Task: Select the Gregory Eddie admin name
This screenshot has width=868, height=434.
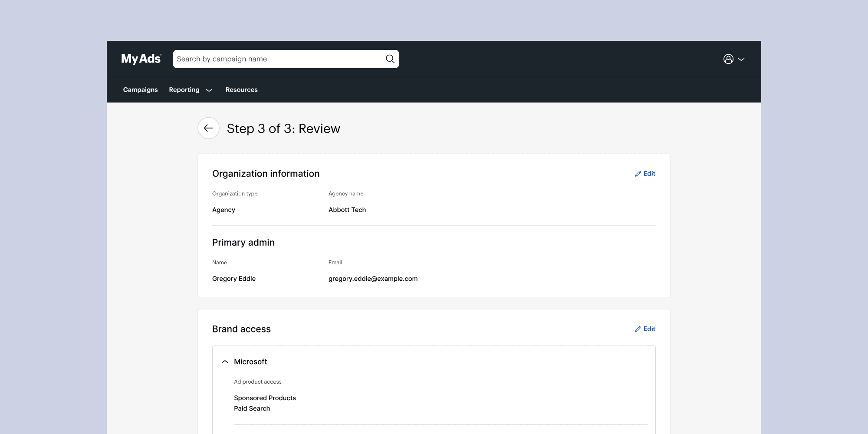Action: [x=234, y=279]
